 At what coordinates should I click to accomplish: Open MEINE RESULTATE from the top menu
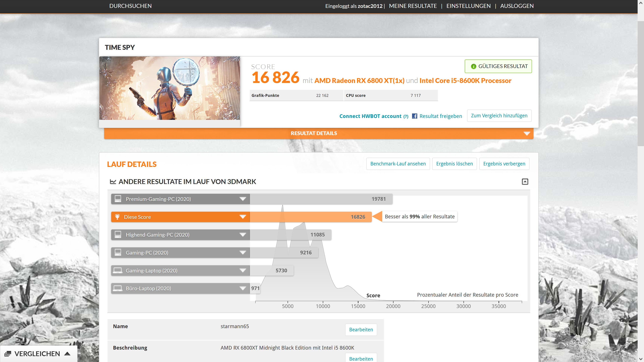(x=413, y=6)
